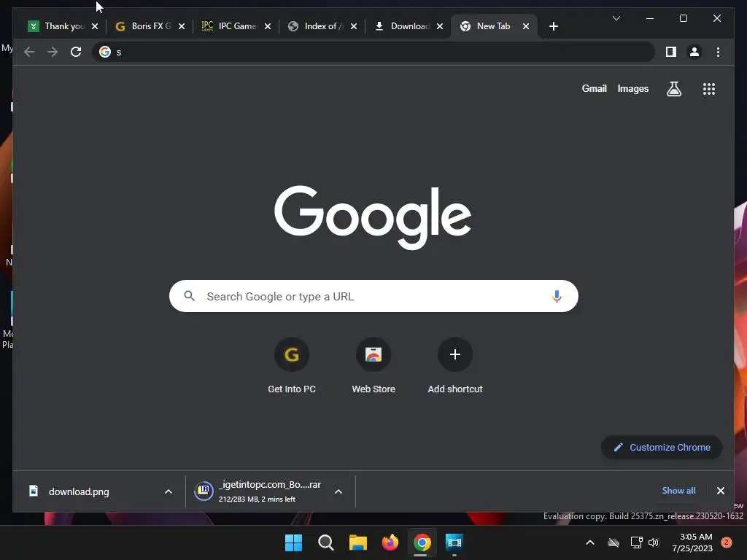Viewport: 747px width, 560px height.
Task: Click the rar download progress text
Action: (257, 499)
